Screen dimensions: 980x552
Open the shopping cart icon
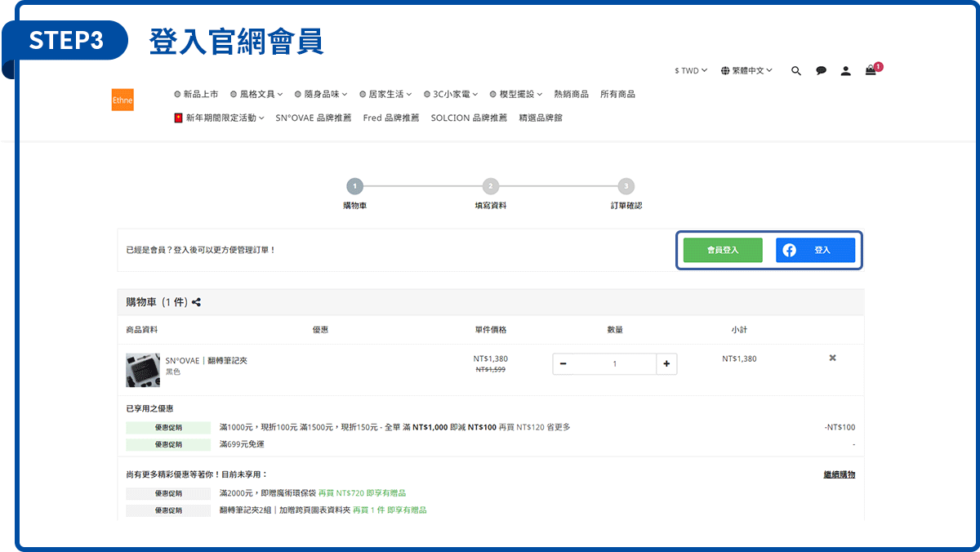[x=871, y=71]
